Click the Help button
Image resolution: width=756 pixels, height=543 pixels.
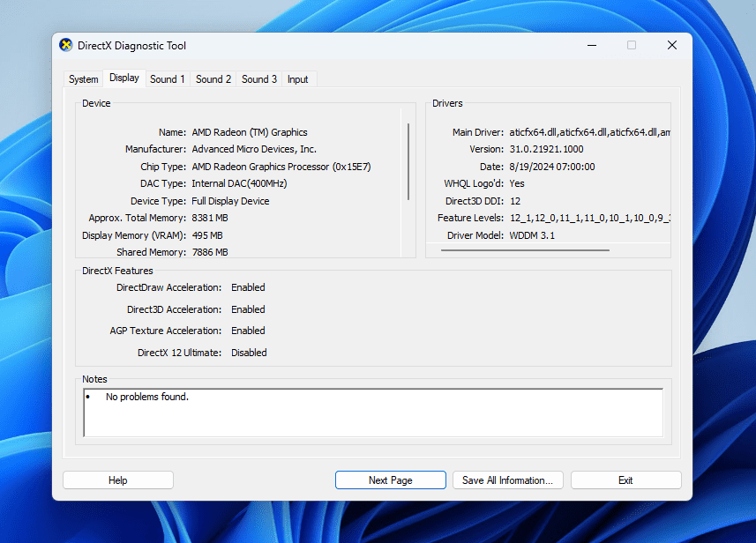[117, 480]
